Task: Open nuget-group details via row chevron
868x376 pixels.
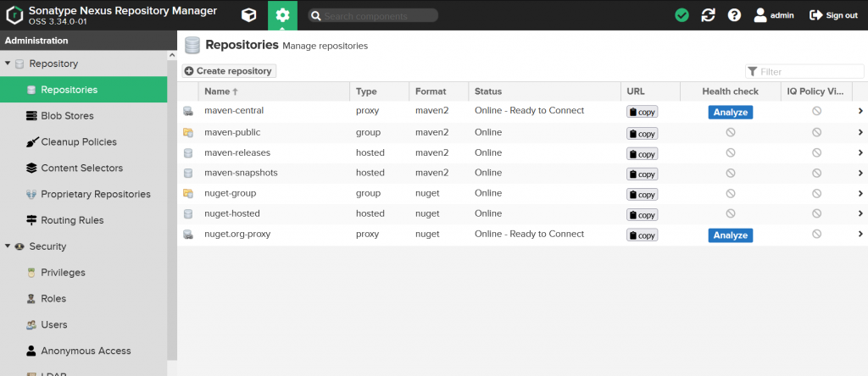Action: click(860, 194)
